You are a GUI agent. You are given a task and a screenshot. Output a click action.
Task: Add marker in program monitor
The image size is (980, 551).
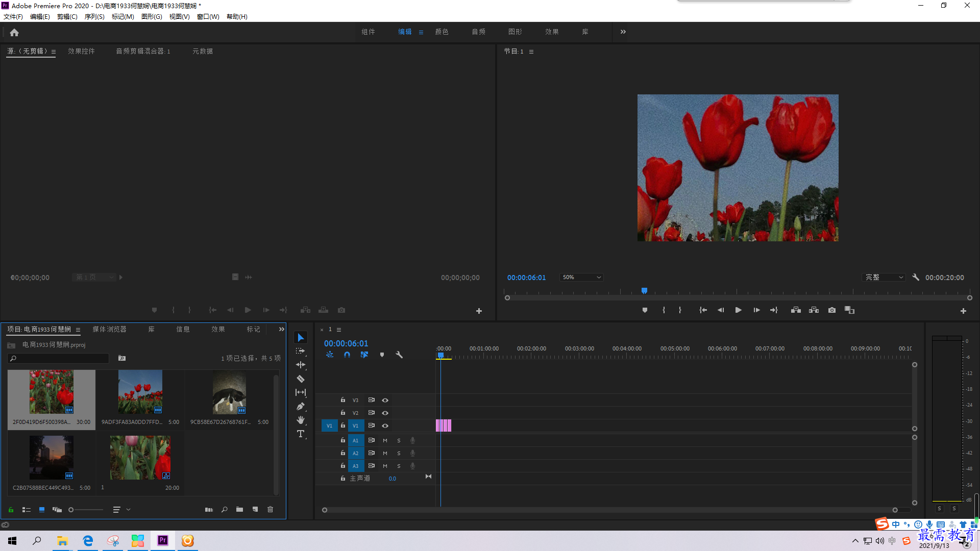645,310
